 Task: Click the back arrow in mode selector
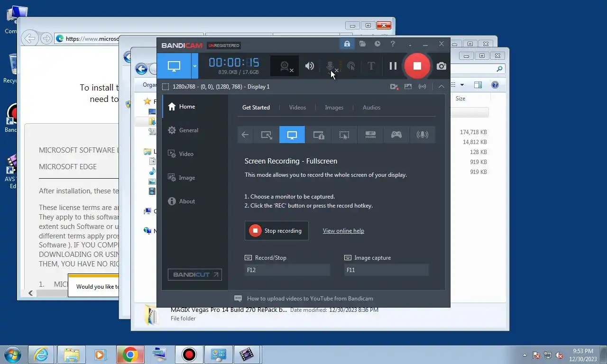click(245, 135)
